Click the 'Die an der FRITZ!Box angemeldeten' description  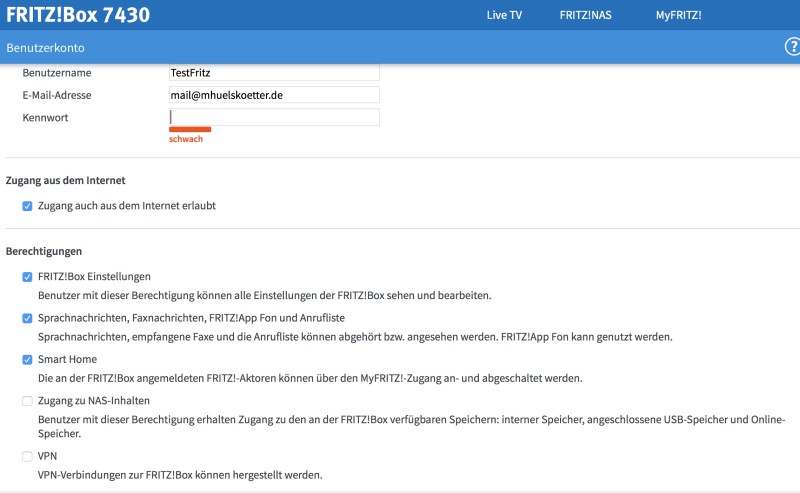click(310, 378)
